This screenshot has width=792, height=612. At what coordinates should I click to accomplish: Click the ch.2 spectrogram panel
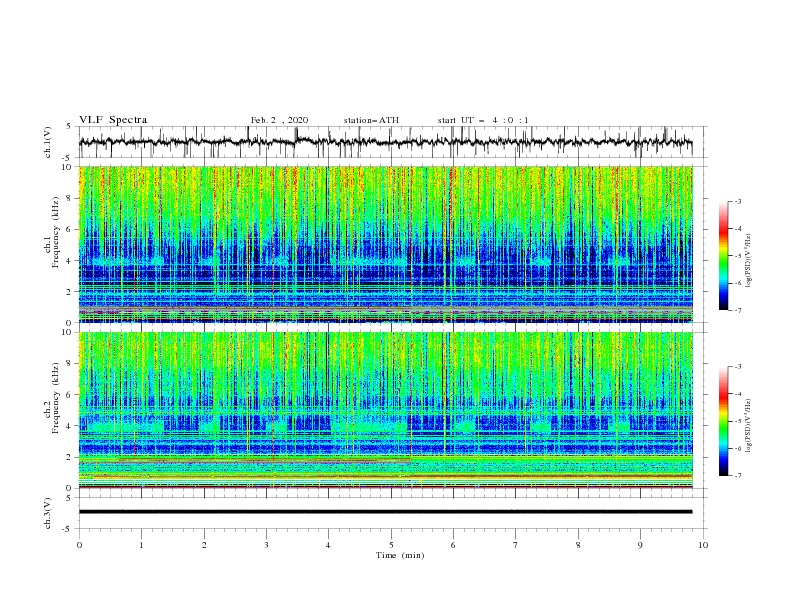point(385,410)
